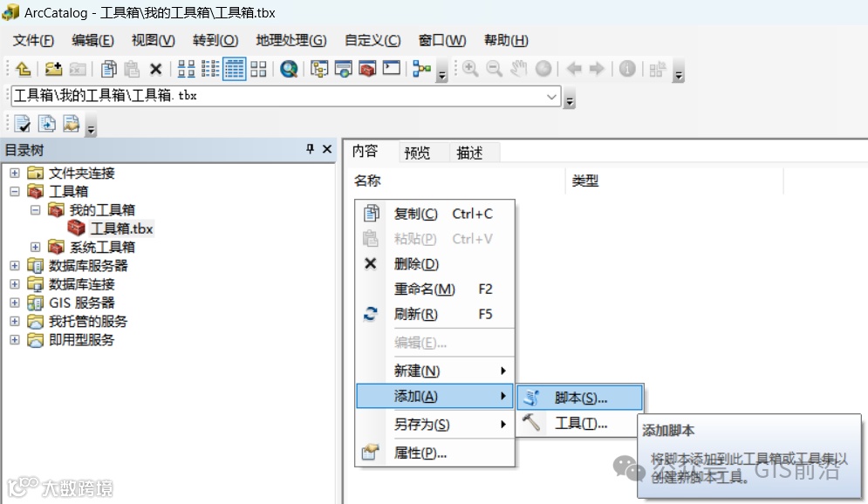Click the Go Back arrow icon

tap(574, 69)
